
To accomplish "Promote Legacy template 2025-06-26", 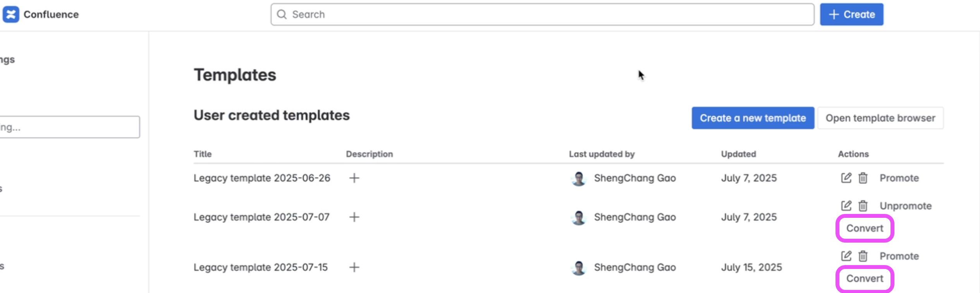I will [x=899, y=178].
